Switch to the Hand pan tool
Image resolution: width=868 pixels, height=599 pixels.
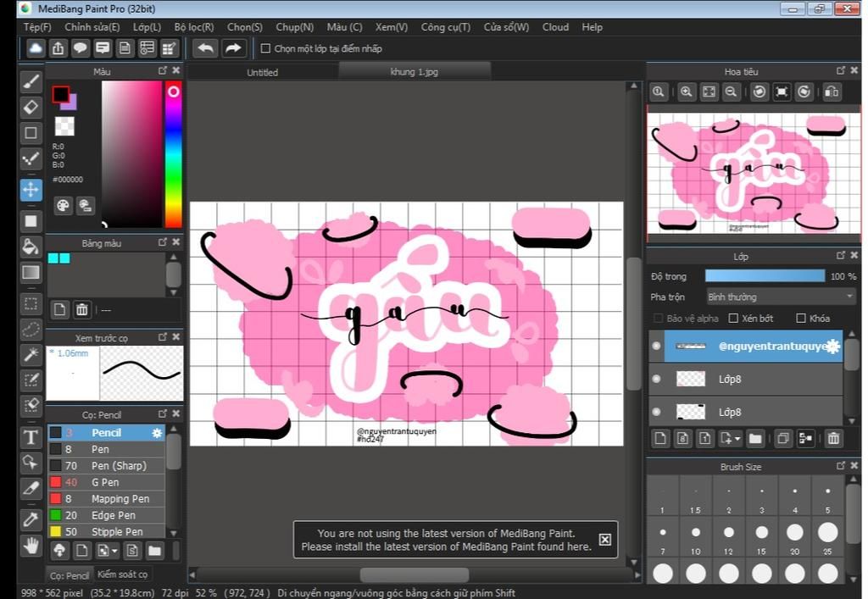31,546
